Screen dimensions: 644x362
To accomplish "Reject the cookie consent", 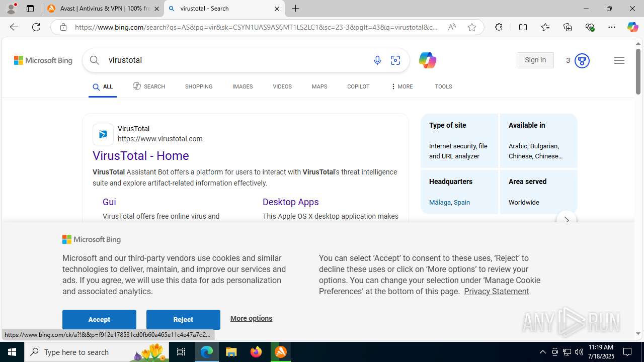I will [183, 320].
